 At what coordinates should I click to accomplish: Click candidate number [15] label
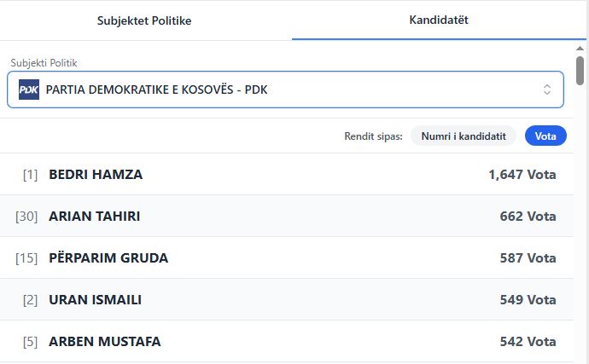point(26,257)
